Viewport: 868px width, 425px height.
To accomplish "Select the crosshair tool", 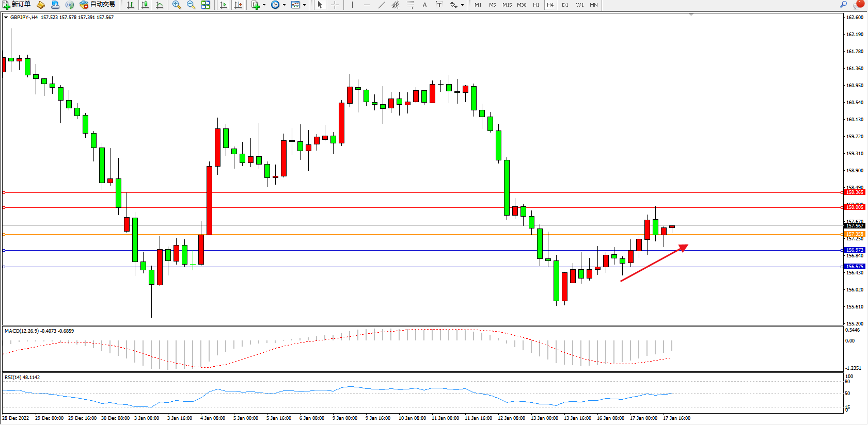I will pos(335,5).
